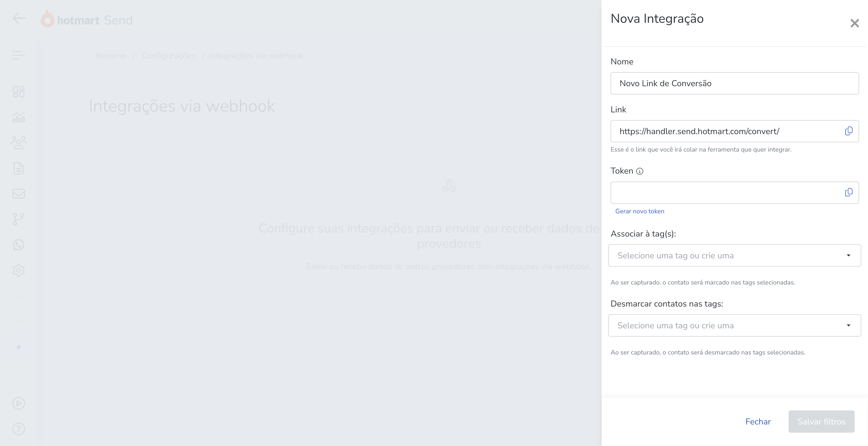
Task: Copy the token value
Action: [848, 192]
